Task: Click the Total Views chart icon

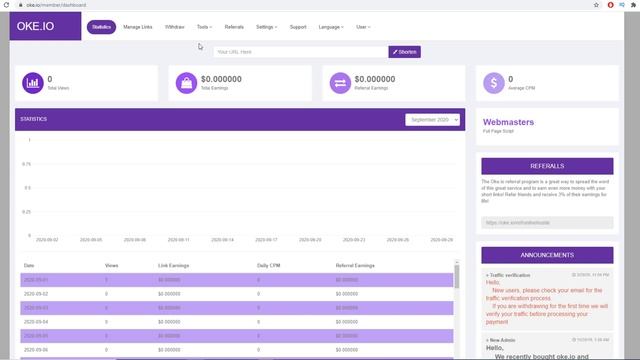Action: (33, 83)
